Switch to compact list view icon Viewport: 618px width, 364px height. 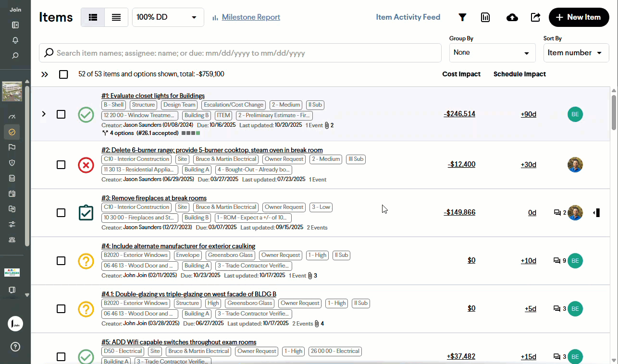pyautogui.click(x=116, y=17)
